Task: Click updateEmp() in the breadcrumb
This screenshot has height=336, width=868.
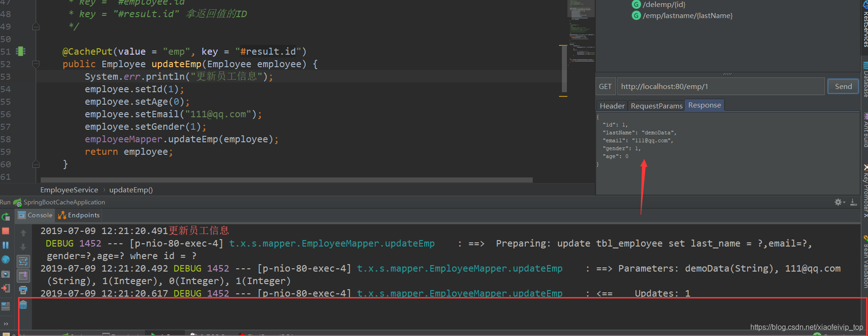Action: coord(131,190)
